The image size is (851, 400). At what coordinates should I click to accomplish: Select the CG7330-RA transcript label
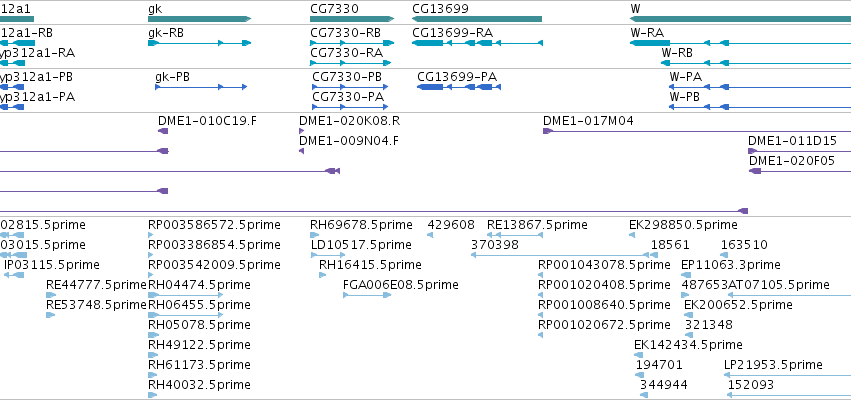pyautogui.click(x=346, y=53)
